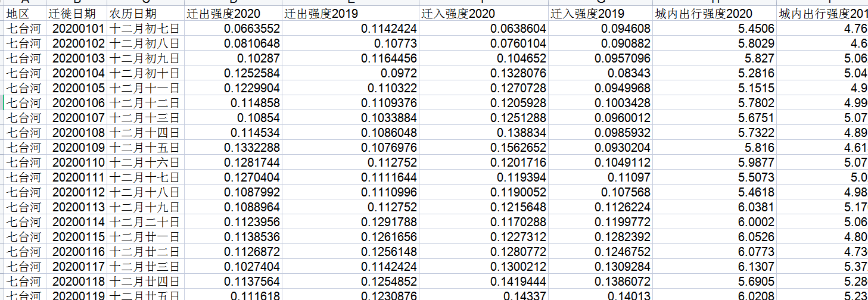Click the 迁徙日期 header cell
This screenshot has width=868, height=300.
(76, 14)
